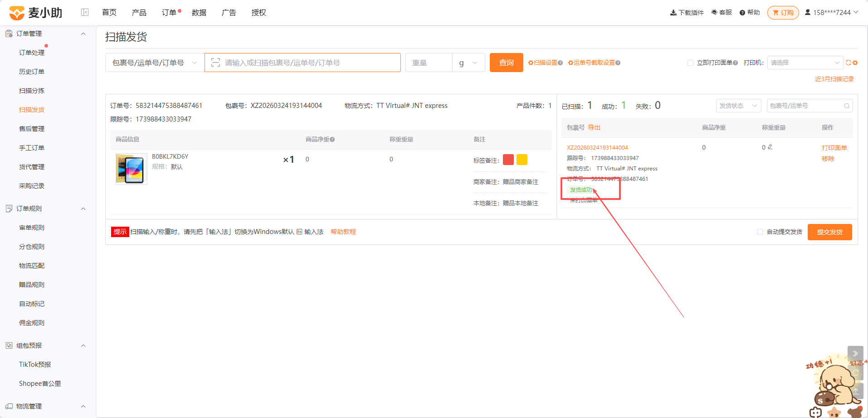Enable the print label immediately checkbox
Viewport: 868px width, 418px height.
click(690, 63)
